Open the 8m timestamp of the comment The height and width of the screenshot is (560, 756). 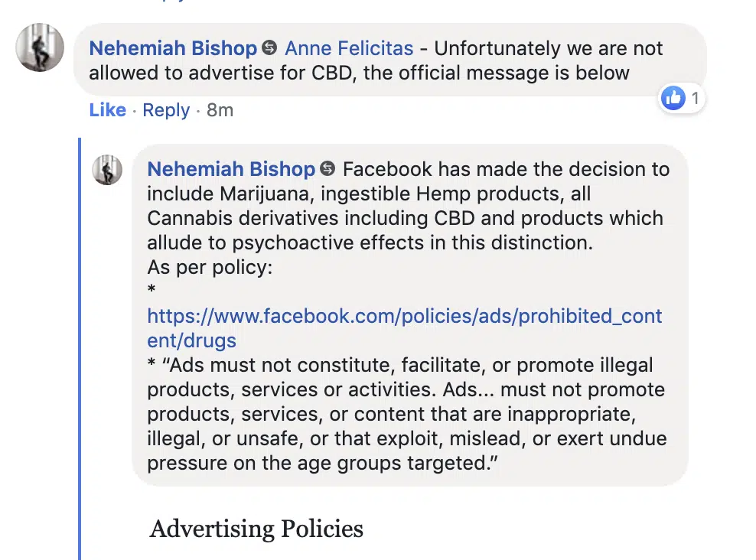coord(220,110)
